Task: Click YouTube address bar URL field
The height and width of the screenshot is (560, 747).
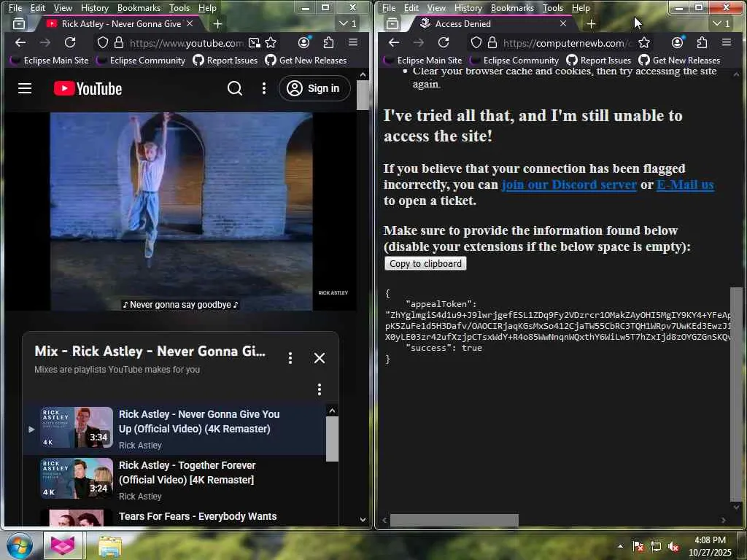Action: (x=187, y=43)
